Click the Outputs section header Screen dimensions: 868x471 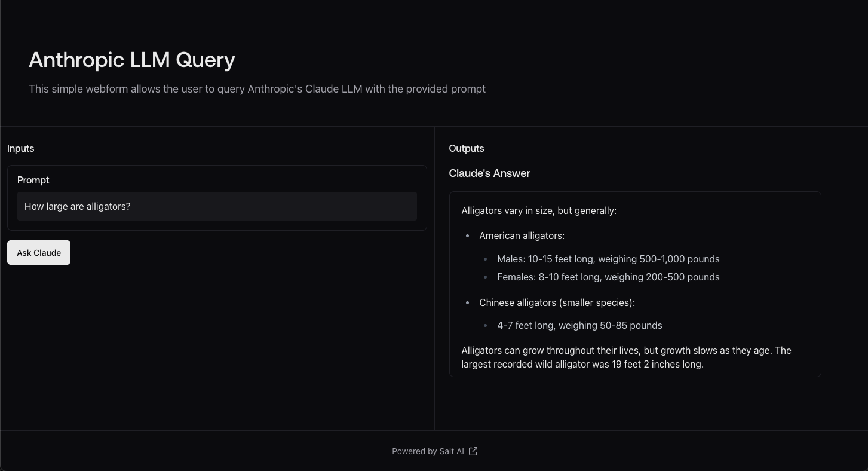coord(466,148)
